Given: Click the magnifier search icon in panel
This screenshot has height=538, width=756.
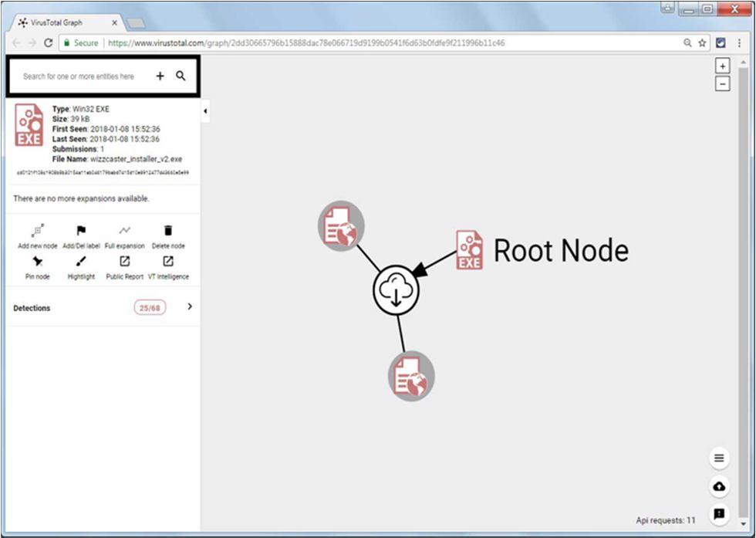Looking at the screenshot, I should pos(181,76).
